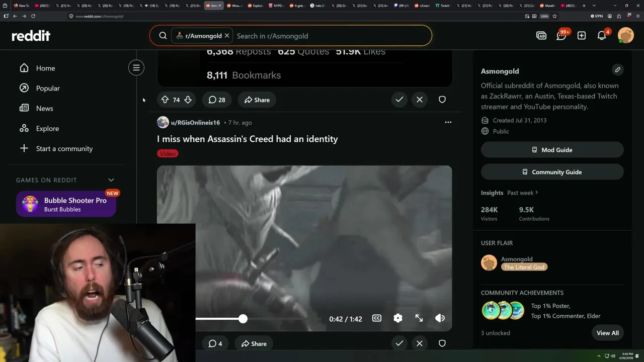This screenshot has height=362, width=644.
Task: Open post titled I miss when Assassin's Creed
Action: 247,139
